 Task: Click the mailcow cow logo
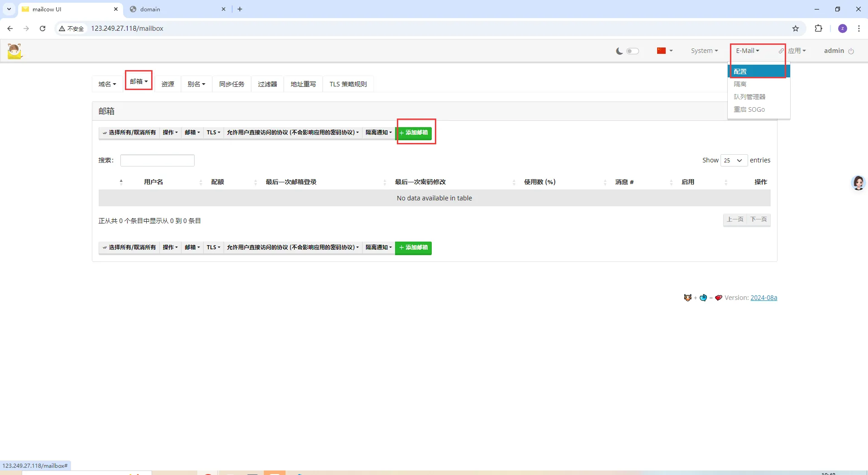coord(14,51)
